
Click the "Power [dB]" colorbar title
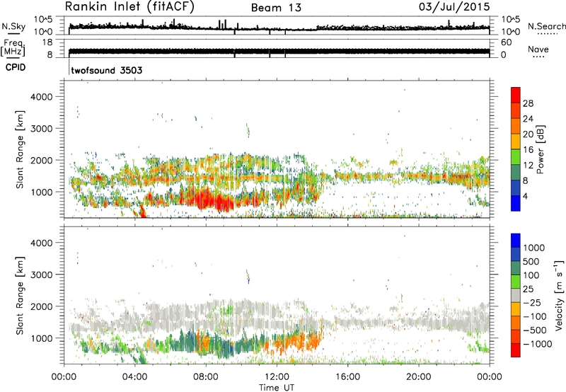(x=540, y=149)
